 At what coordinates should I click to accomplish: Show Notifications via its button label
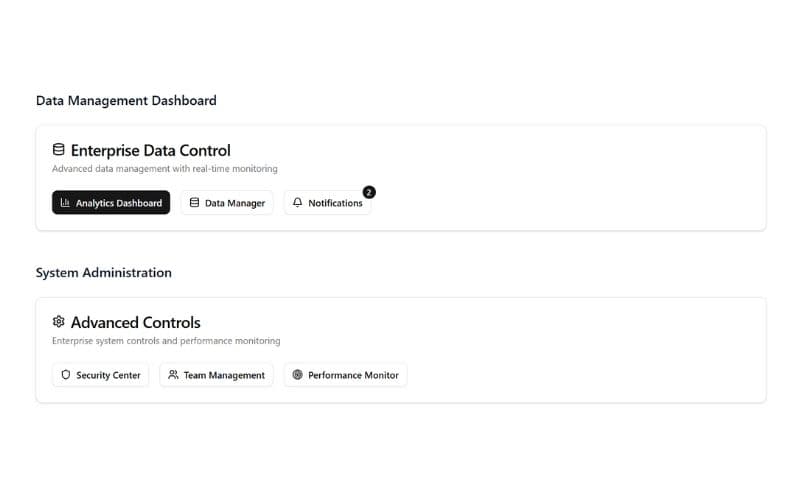[x=335, y=203]
